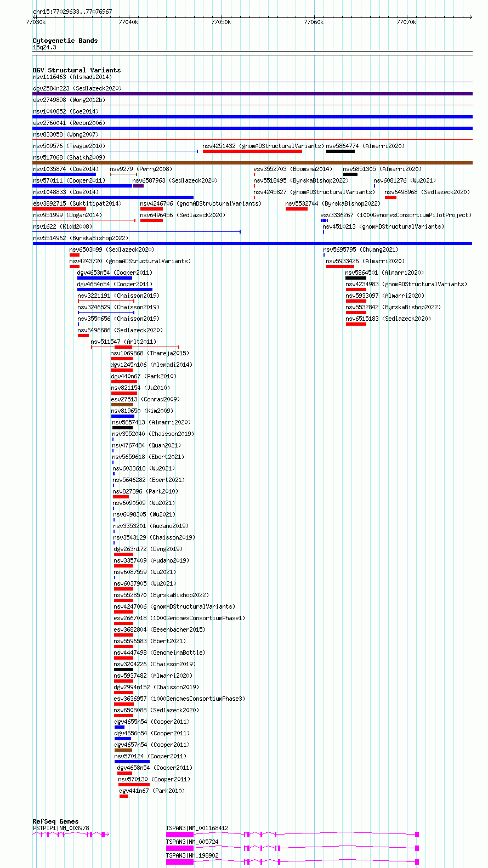Click nsv5933426 (Almarri2020) label
This screenshot has width=488, height=868.
click(x=365, y=261)
